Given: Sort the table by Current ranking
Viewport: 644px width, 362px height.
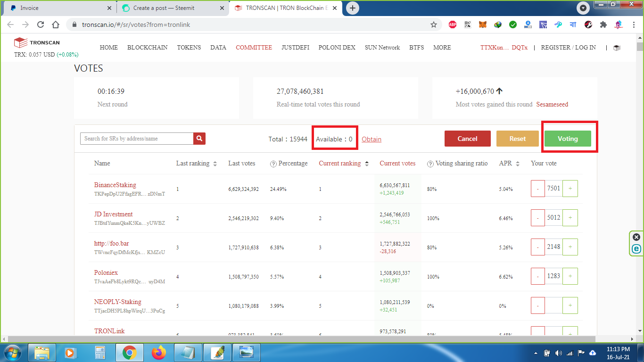Looking at the screenshot, I should pos(367,164).
